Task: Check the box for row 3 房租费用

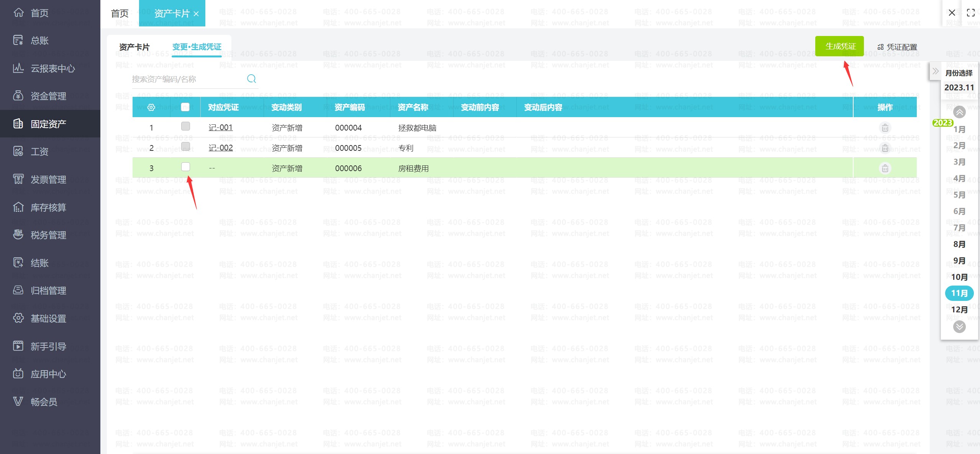Action: 185,167
